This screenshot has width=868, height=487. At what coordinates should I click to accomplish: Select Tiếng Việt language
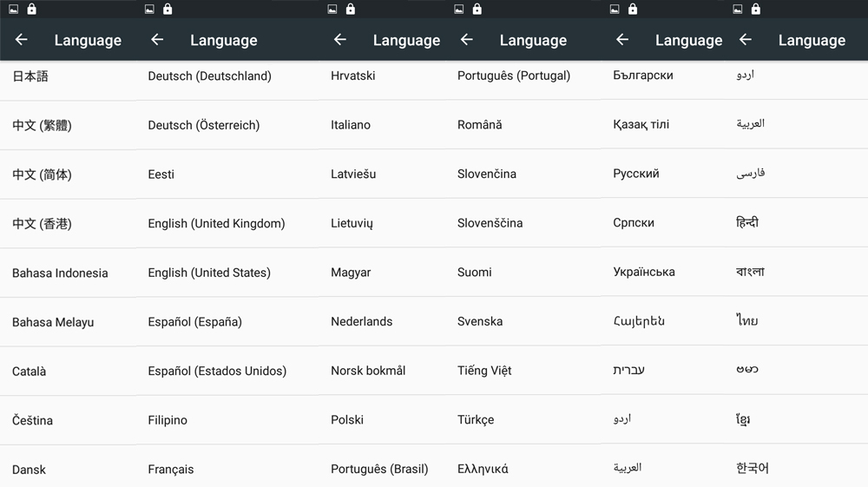point(484,371)
